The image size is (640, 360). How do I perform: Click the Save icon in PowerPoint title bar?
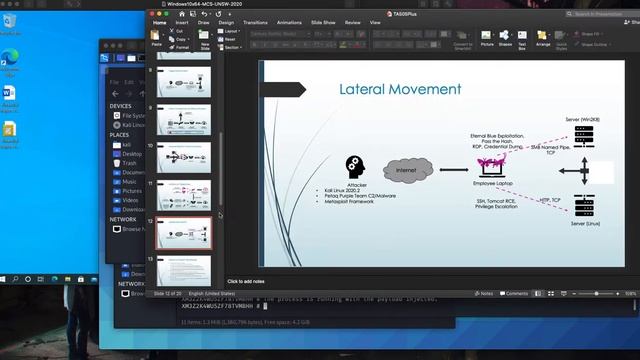pos(193,14)
